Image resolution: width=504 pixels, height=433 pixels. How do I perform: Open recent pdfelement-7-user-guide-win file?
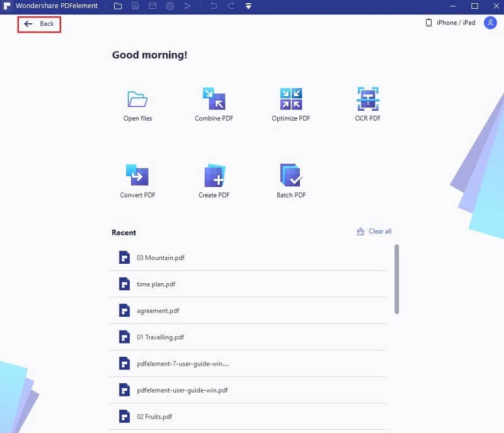(248, 364)
